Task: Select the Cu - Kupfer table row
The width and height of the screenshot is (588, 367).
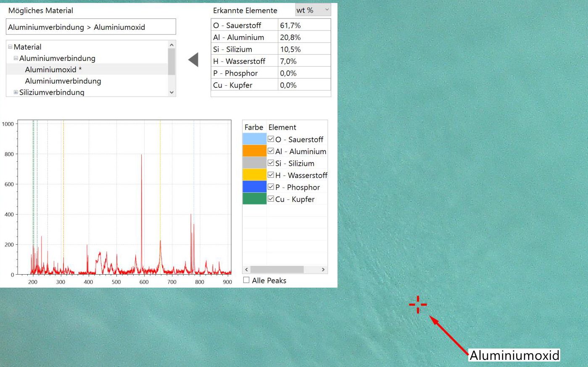Action: pos(271,85)
